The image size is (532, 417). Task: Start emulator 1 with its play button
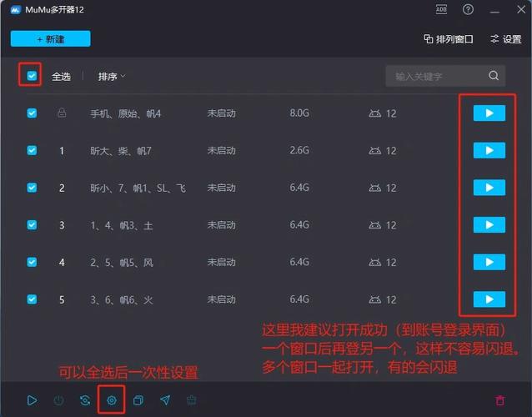(x=489, y=150)
